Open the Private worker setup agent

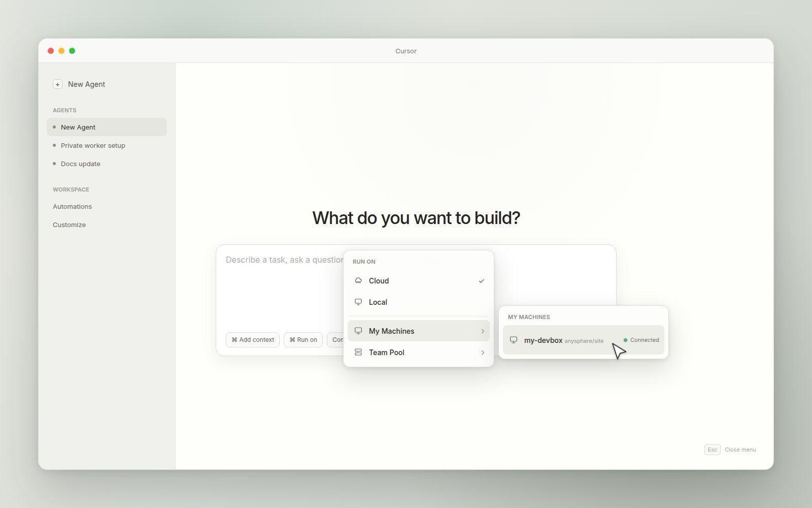point(107,145)
